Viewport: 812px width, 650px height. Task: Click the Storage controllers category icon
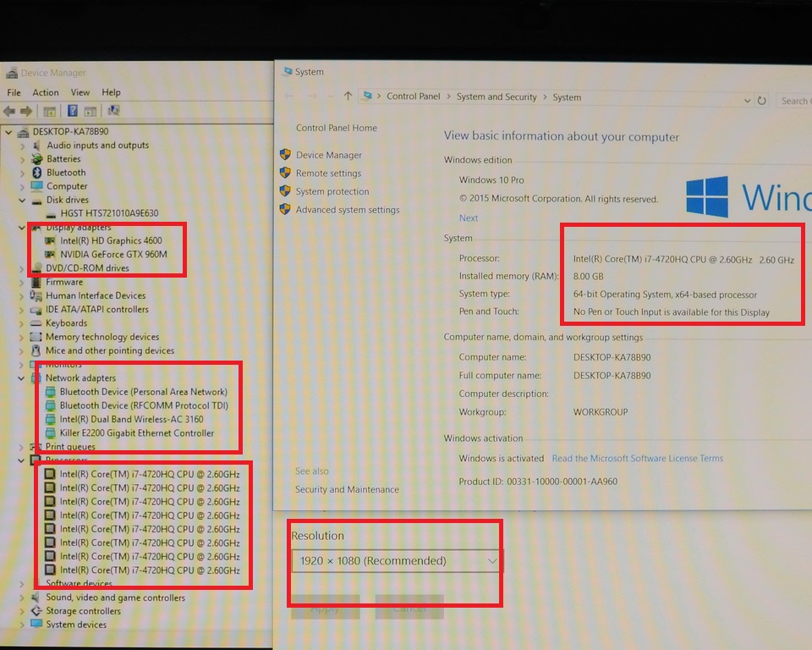click(36, 611)
